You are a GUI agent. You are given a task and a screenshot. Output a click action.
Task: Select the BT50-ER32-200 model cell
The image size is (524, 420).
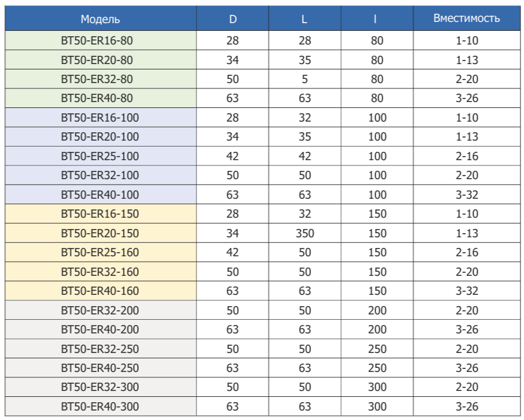(100, 310)
